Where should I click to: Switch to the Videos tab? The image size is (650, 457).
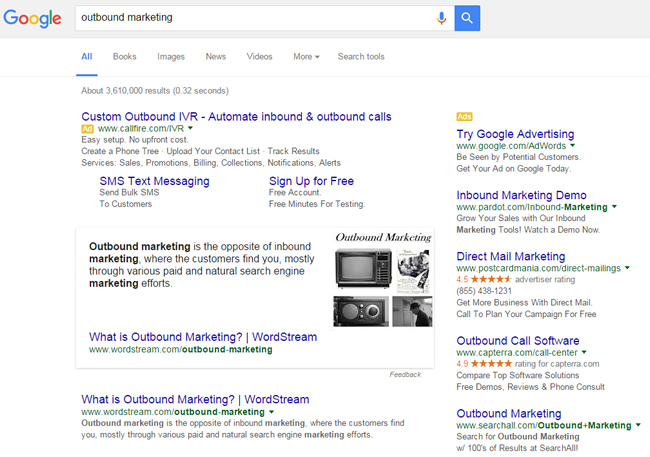click(259, 56)
